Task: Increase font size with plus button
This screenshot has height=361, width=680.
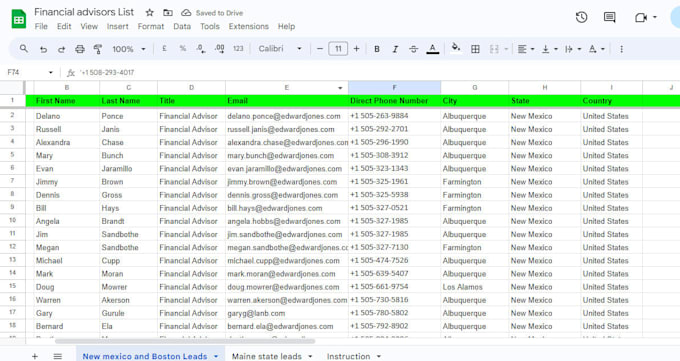Action: click(356, 49)
